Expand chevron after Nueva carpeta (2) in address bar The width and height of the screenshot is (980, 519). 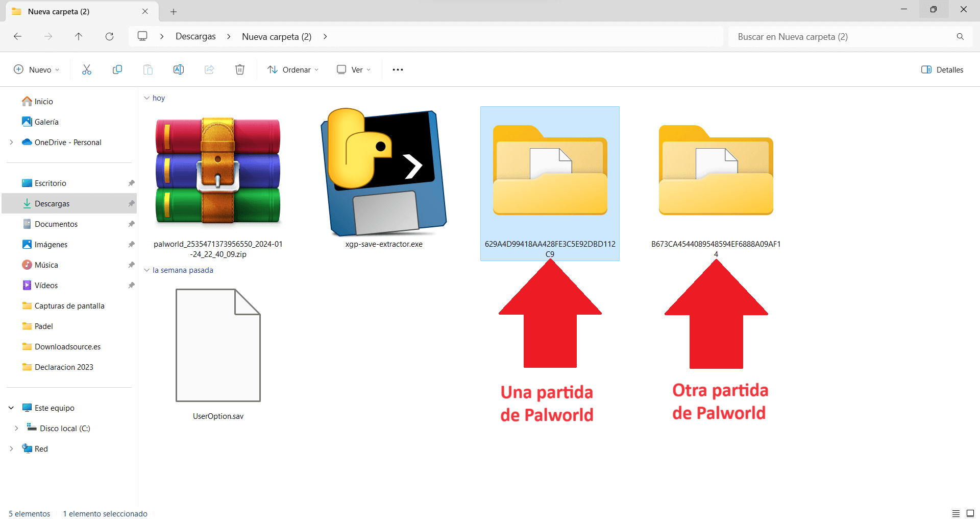pyautogui.click(x=325, y=36)
